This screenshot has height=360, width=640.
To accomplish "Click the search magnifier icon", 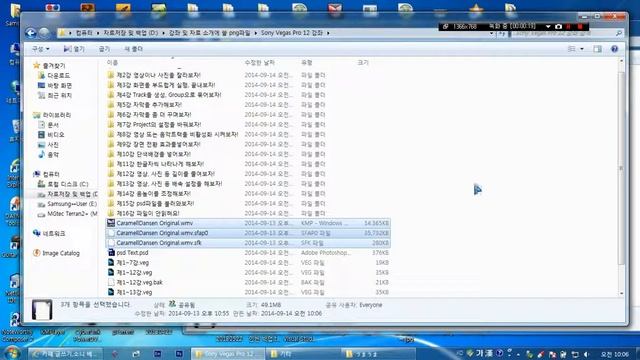I will pos(619,33).
